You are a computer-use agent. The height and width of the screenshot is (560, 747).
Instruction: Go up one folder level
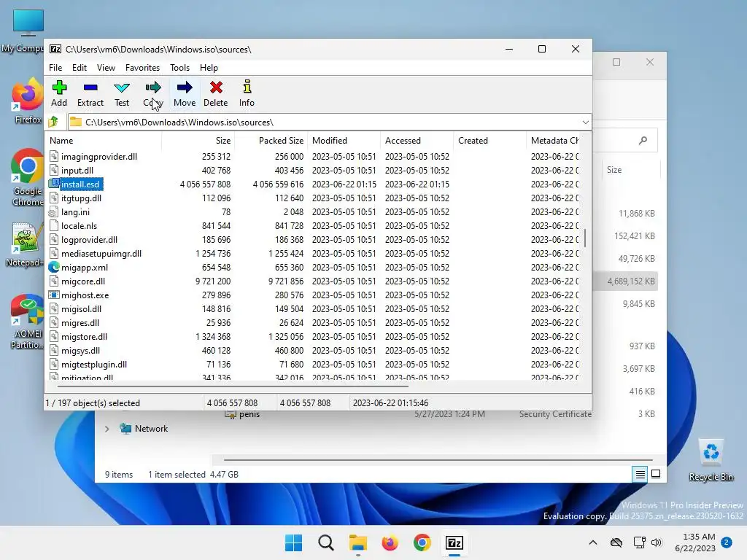pyautogui.click(x=53, y=122)
